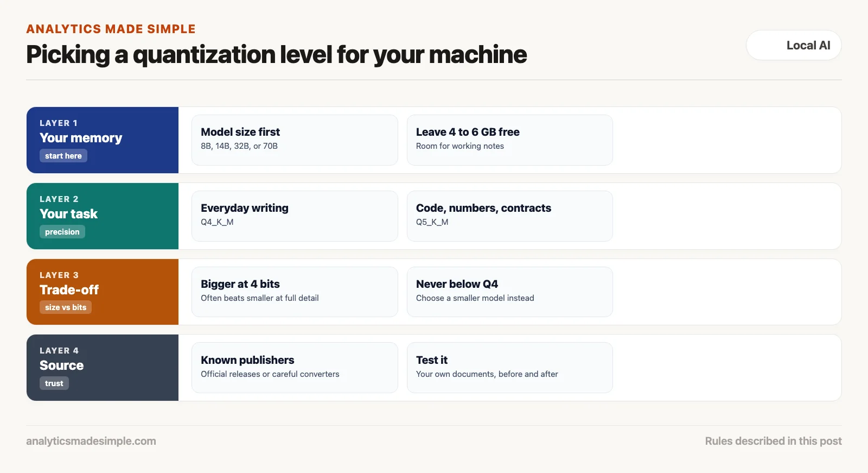
Task: Click the "Local AI" pill badge
Action: (x=794, y=45)
